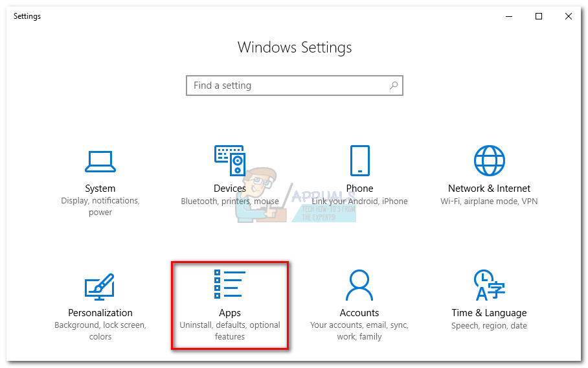The image size is (588, 368).
Task: Maximize the Settings window
Action: [539, 16]
